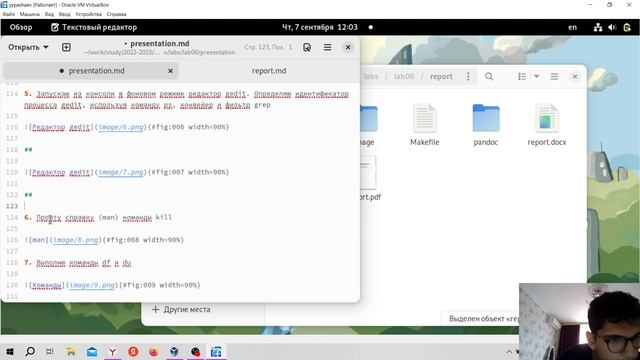Open VirtualBox Ввод menu
The image size is (640, 360).
point(64,14)
